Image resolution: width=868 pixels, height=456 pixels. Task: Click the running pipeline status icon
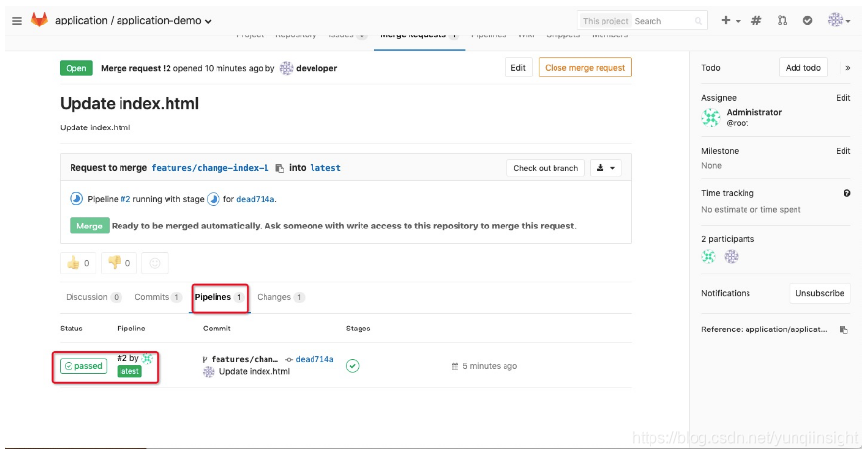click(76, 199)
